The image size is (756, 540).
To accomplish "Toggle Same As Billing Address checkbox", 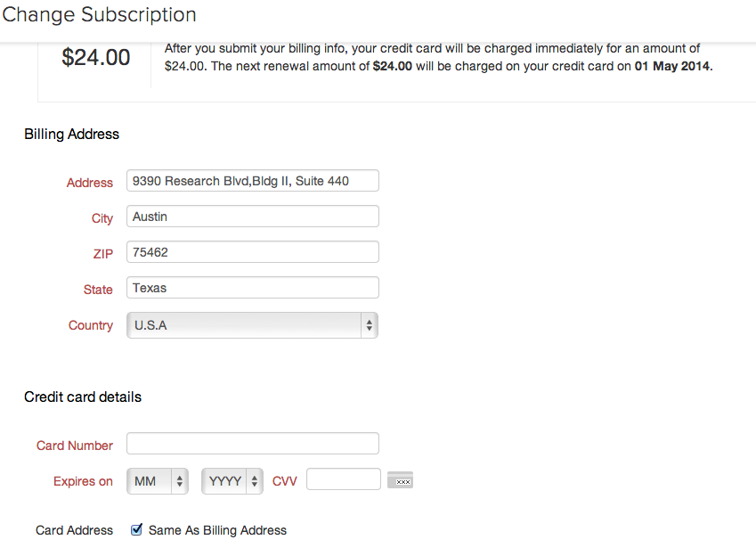I will (x=136, y=529).
